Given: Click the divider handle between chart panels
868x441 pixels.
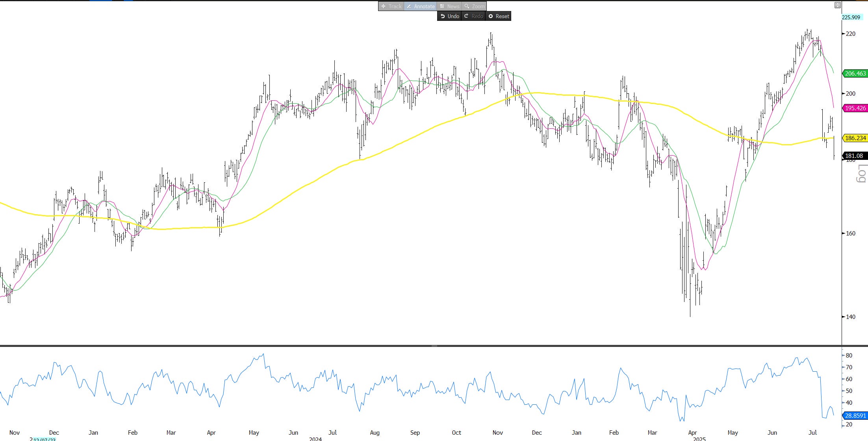Looking at the screenshot, I should click(434, 346).
